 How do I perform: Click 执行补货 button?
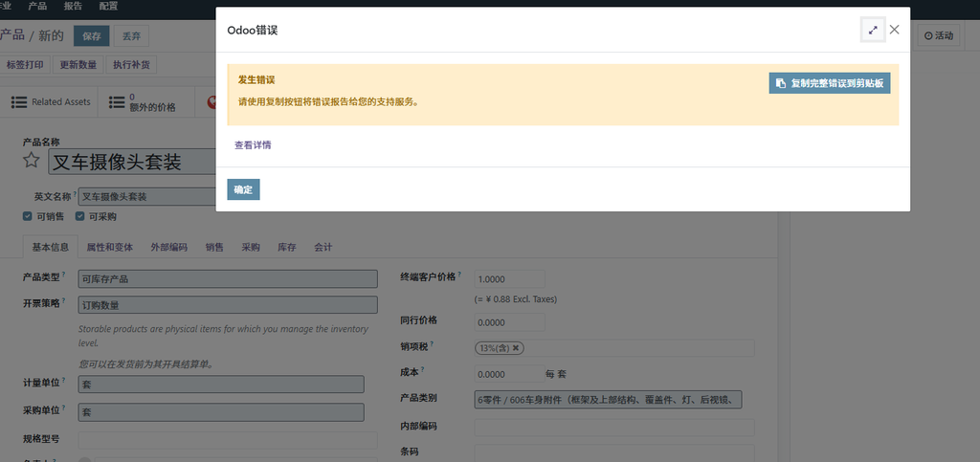[131, 64]
